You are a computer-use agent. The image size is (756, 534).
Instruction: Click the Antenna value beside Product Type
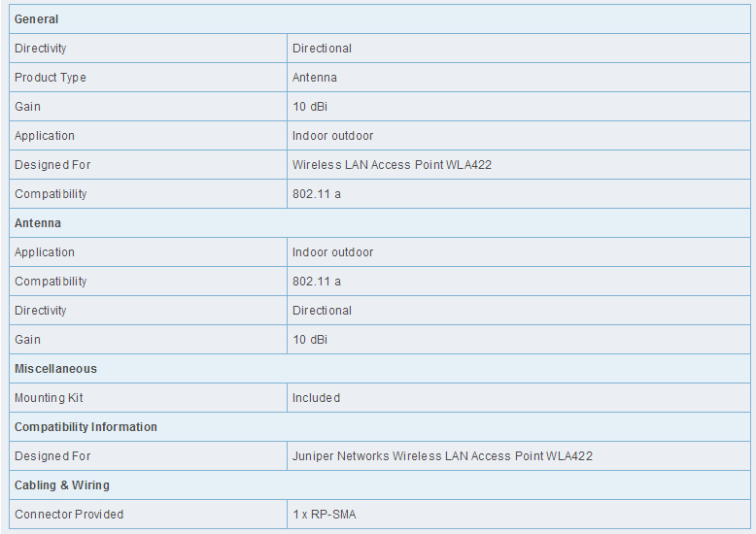[x=315, y=78]
